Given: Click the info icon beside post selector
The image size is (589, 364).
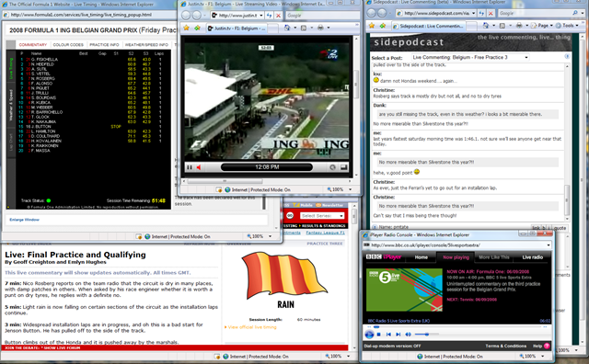Looking at the screenshot, I should click(567, 56).
